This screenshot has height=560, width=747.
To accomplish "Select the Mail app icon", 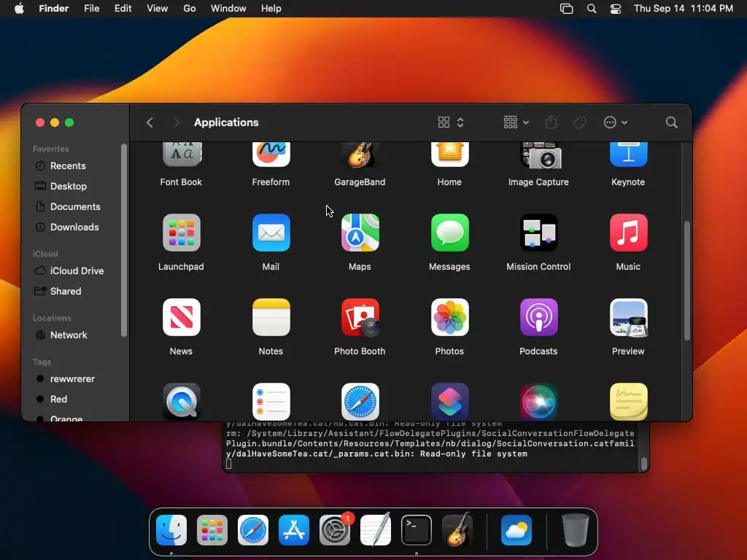I will (271, 233).
